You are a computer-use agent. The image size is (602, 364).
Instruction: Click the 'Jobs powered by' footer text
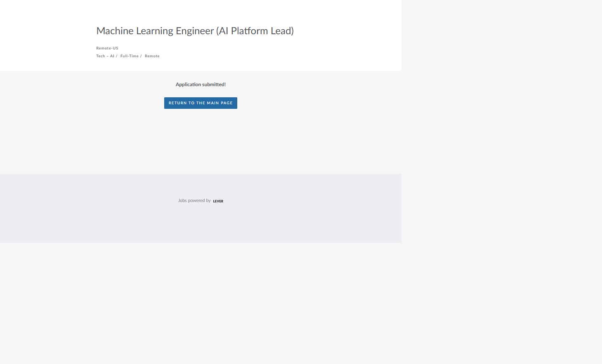tap(194, 201)
